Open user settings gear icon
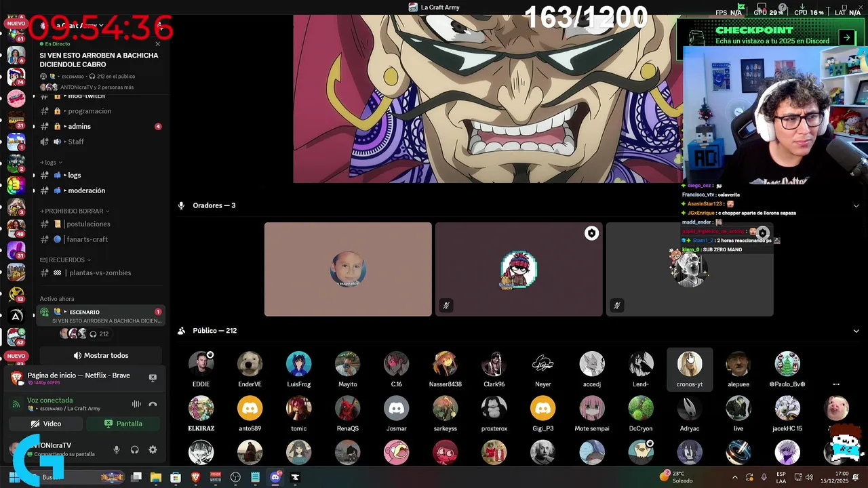The image size is (868, 488). [x=153, y=449]
